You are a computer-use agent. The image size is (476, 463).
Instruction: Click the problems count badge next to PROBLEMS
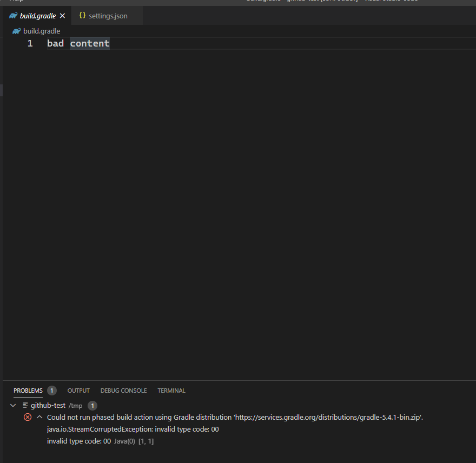pyautogui.click(x=52, y=391)
